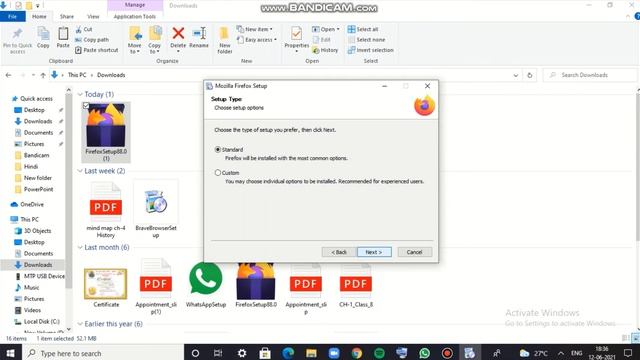Image resolution: width=640 pixels, height=360 pixels.
Task: Click the Manage contextual tab
Action: (x=135, y=5)
